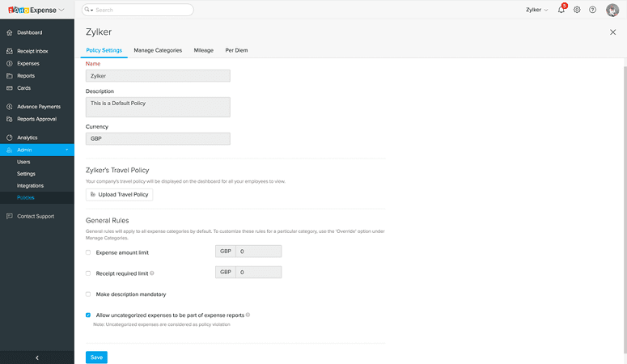Click the Cards icon in sidebar
This screenshot has width=627, height=364.
(10, 88)
